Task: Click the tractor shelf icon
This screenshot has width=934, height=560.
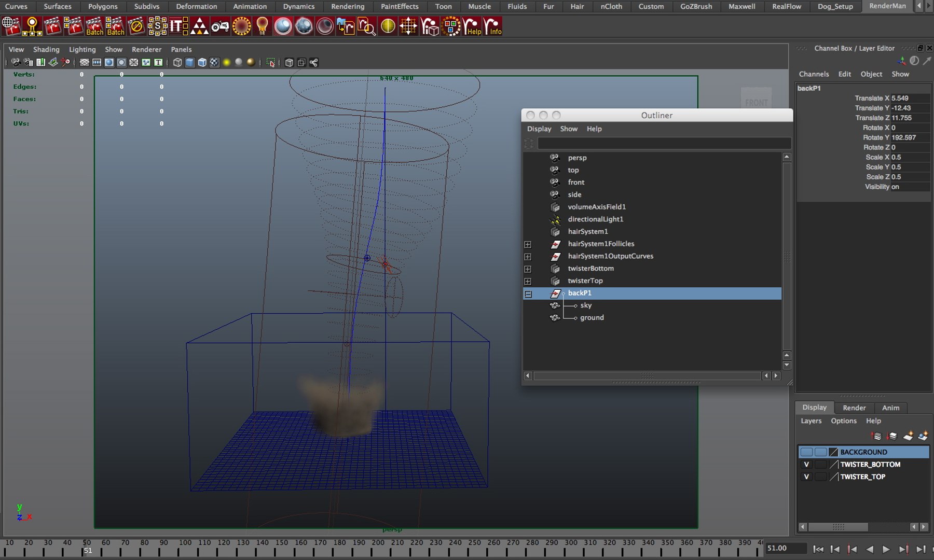Action: click(220, 26)
